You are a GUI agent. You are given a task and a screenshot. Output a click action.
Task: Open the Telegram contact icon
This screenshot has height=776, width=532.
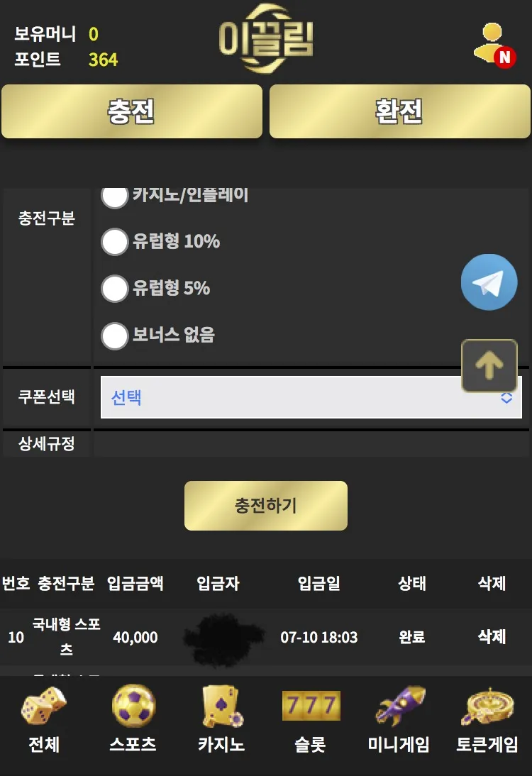tap(489, 282)
